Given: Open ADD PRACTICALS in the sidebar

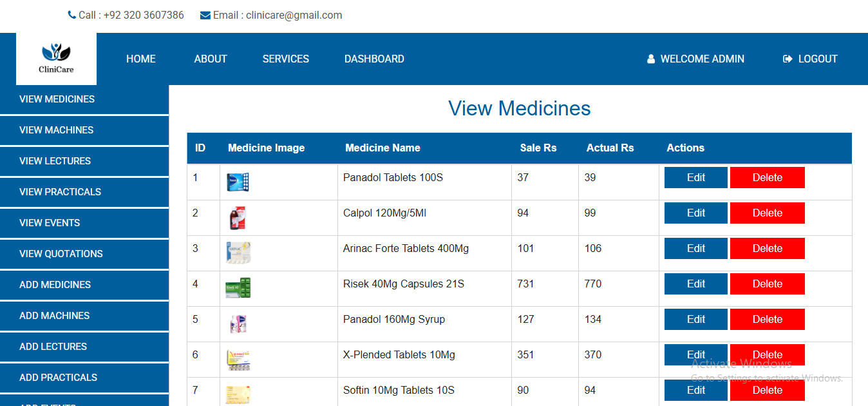Looking at the screenshot, I should point(84,378).
